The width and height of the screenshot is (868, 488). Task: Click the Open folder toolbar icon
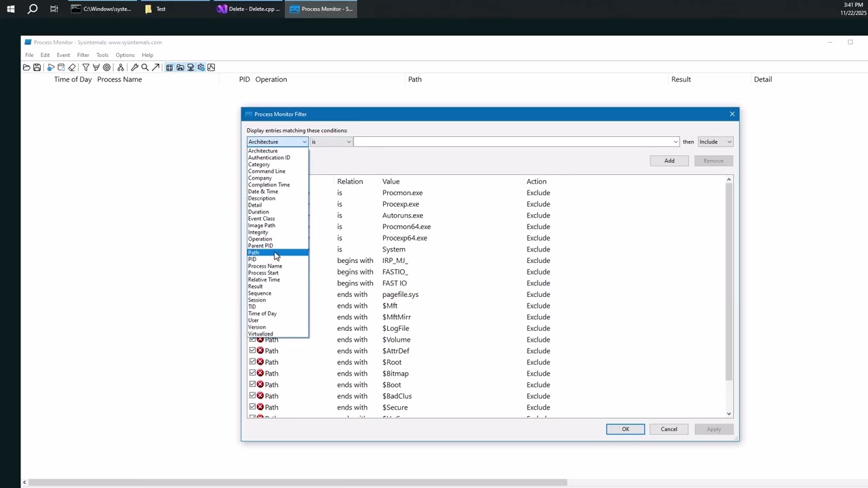pos(26,67)
